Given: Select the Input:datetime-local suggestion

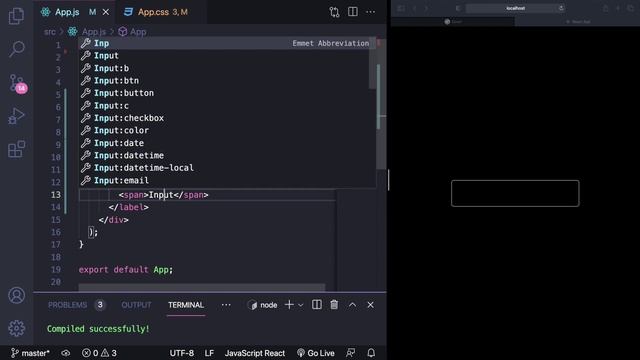Looking at the screenshot, I should tap(227, 168).
